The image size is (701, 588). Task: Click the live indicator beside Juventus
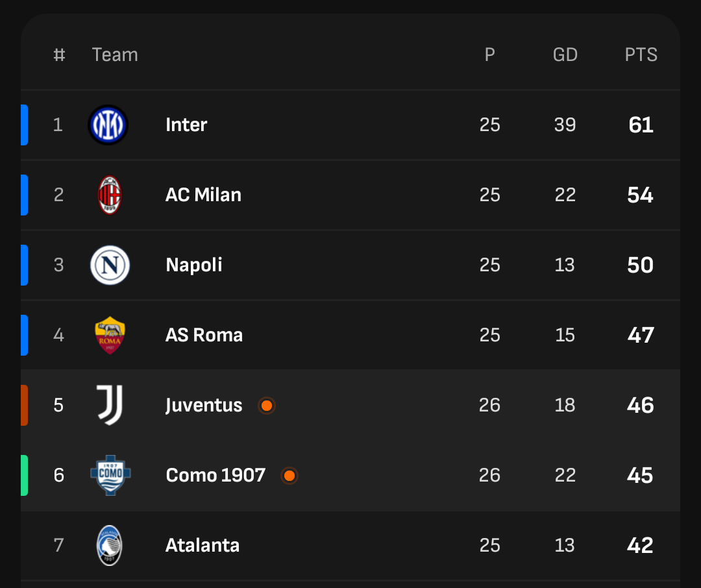pyautogui.click(x=266, y=406)
